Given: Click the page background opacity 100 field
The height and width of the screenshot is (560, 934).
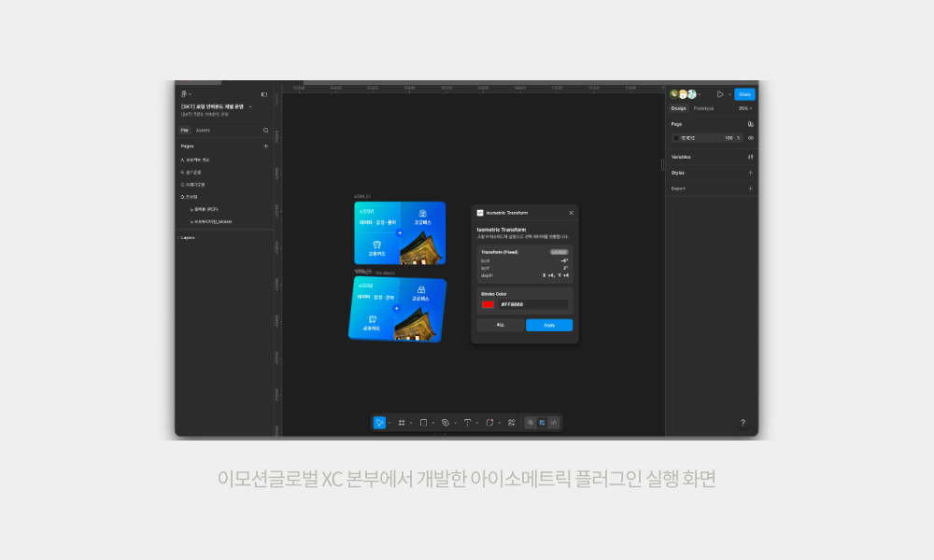Looking at the screenshot, I should 731,138.
